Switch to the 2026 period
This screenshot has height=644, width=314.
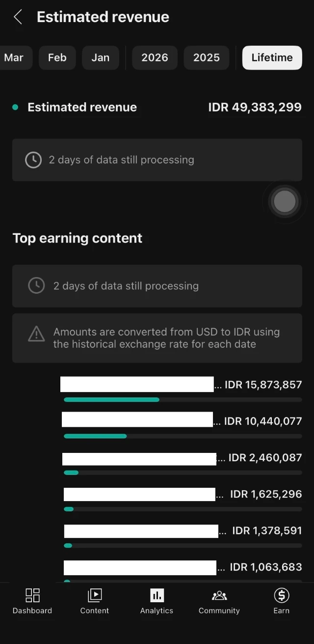155,57
